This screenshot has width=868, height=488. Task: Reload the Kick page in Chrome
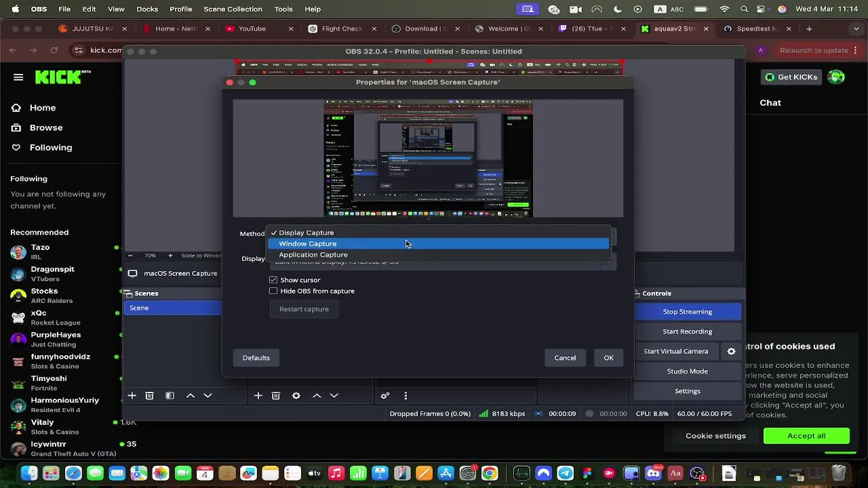click(x=54, y=50)
